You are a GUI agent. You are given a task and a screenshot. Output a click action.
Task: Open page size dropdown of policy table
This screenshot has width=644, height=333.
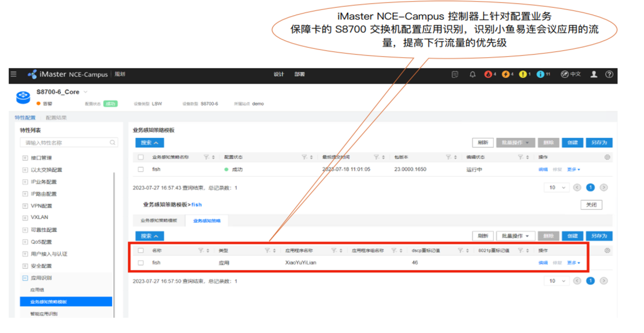tap(557, 281)
